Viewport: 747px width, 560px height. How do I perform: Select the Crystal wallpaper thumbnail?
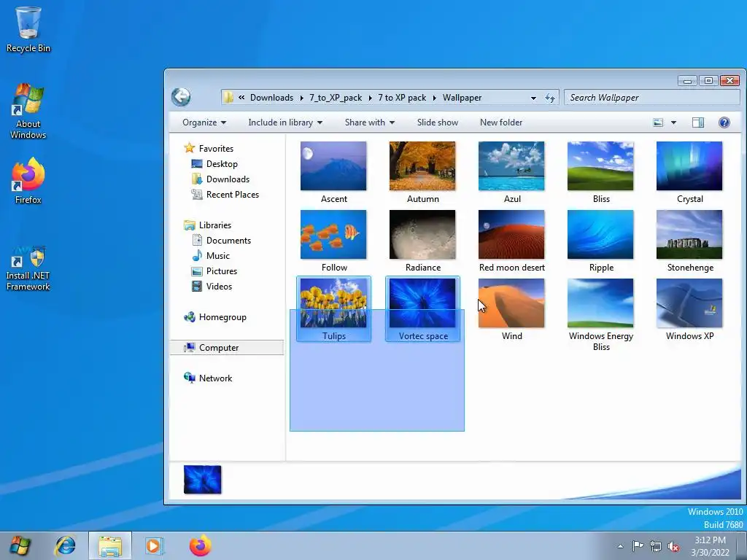(689, 166)
